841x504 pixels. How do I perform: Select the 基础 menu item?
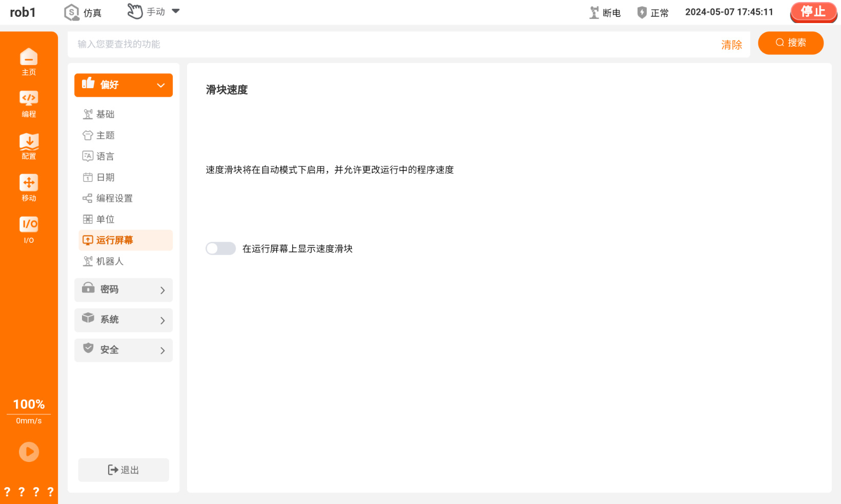pos(126,114)
